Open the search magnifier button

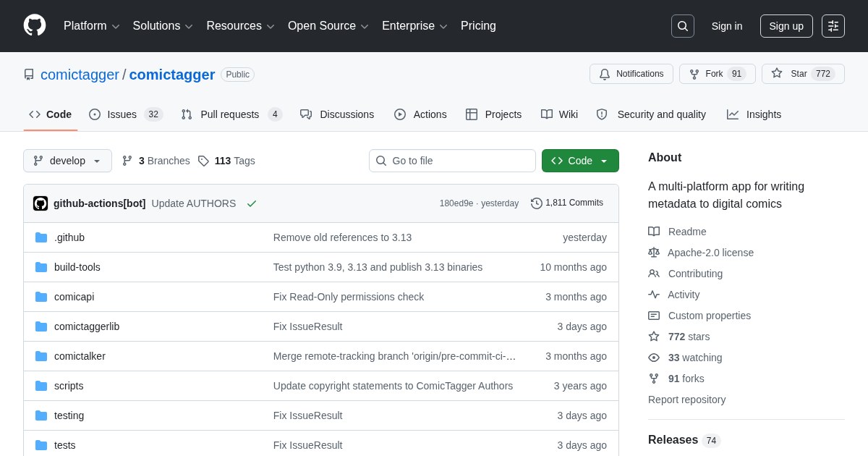pos(682,26)
